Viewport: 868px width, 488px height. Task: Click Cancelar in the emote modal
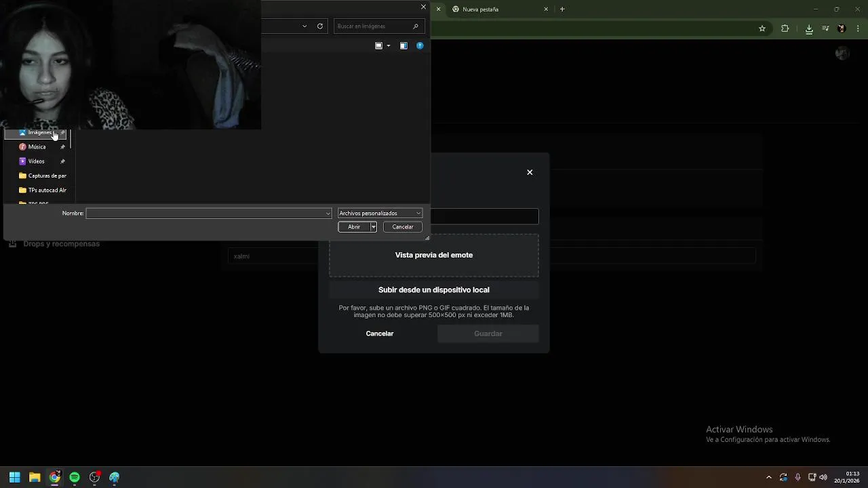click(380, 333)
